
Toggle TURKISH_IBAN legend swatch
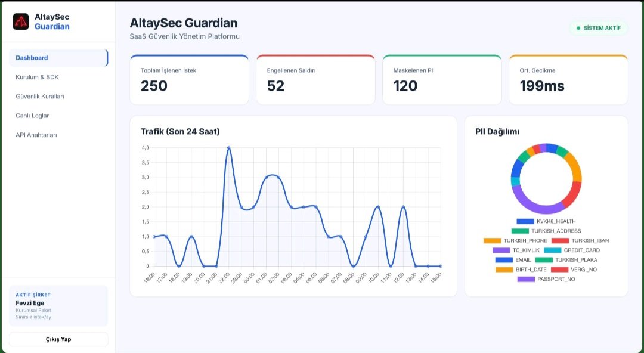click(560, 241)
